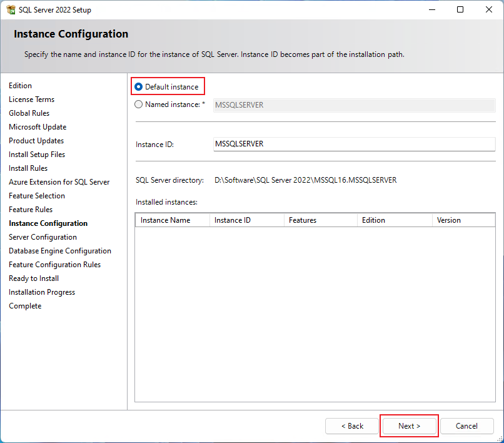Maximize the setup window
The height and width of the screenshot is (443, 504).
click(x=460, y=9)
